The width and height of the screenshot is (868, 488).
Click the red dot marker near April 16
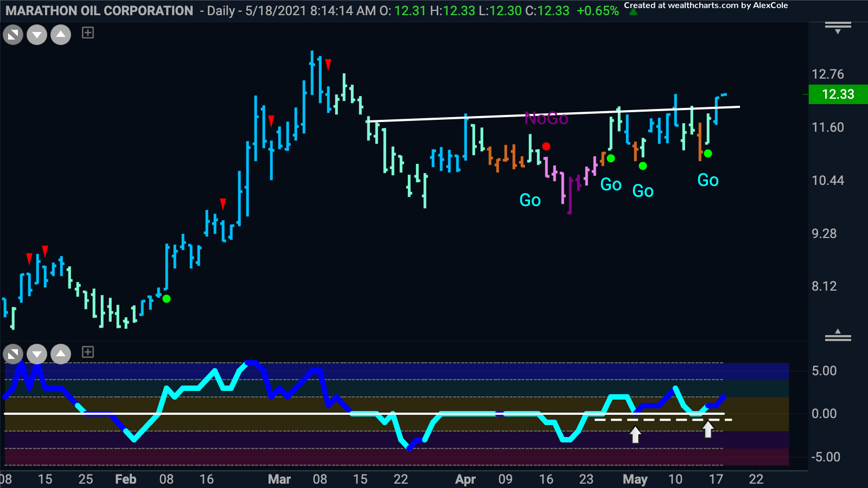(546, 146)
